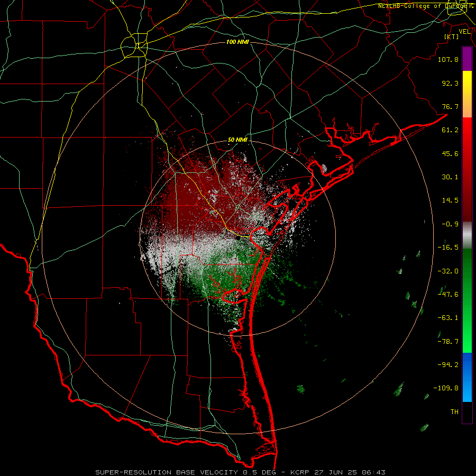Click the -78.7 legend value
The image size is (476, 476).
448,342
